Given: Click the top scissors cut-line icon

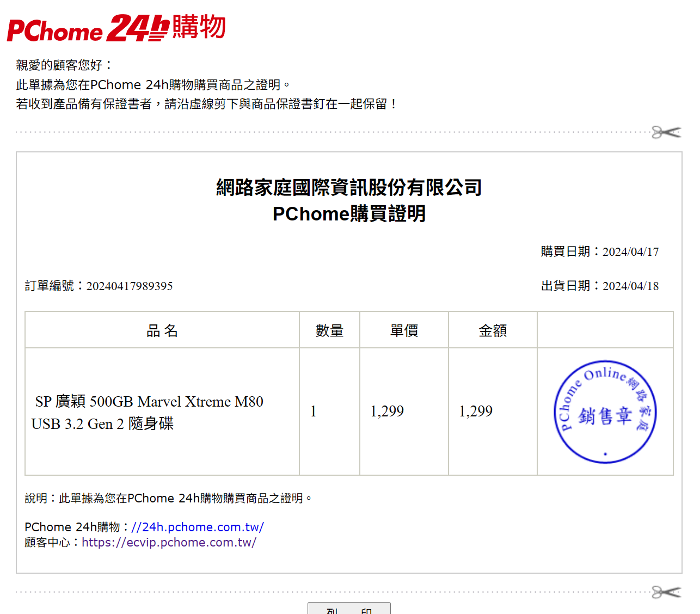Looking at the screenshot, I should (x=666, y=132).
